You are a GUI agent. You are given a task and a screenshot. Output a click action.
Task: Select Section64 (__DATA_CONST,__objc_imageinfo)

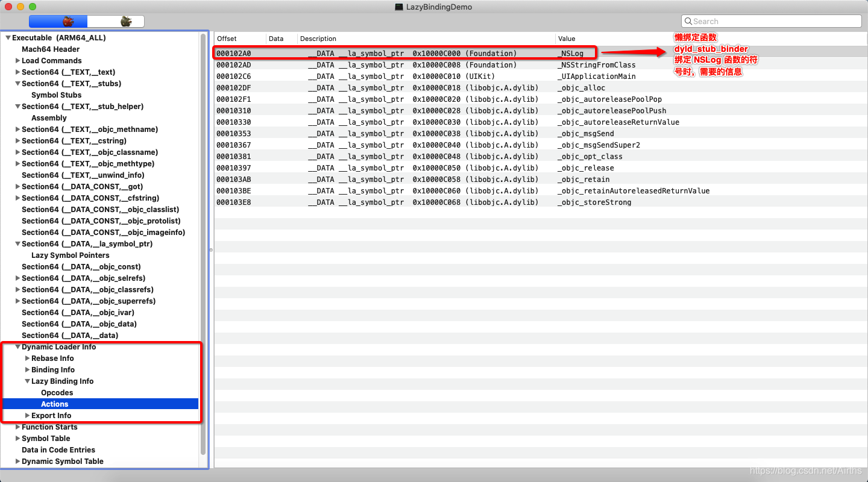click(x=104, y=233)
